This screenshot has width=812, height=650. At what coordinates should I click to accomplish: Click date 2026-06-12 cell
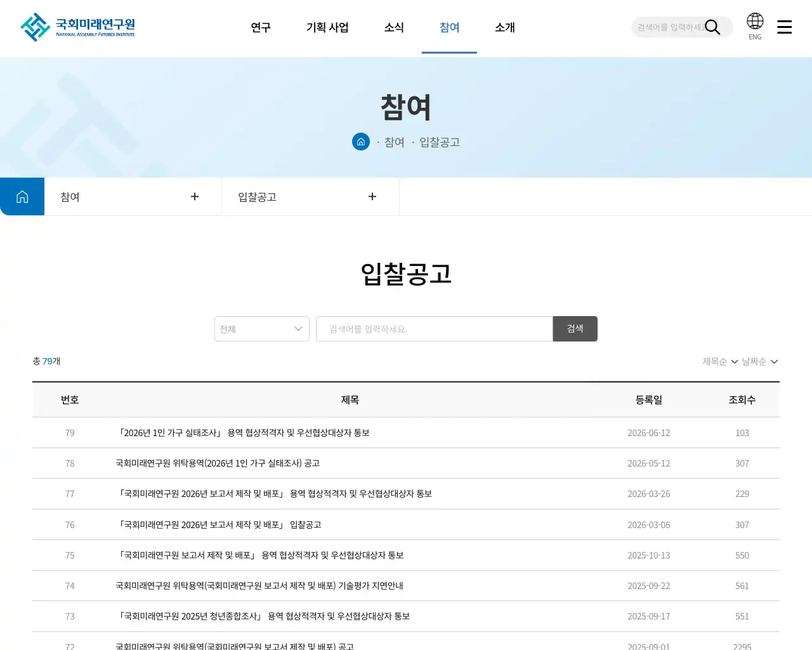[649, 433]
